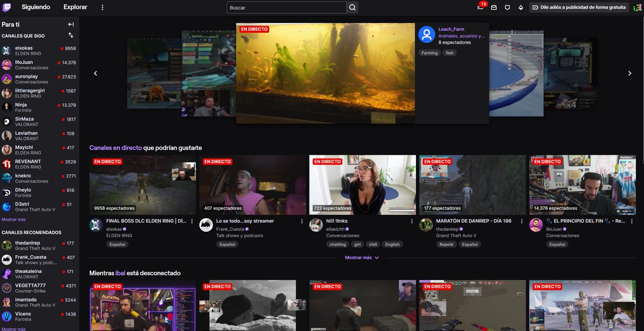Open the Animales, acuarios category link
The image size is (644, 331).
coord(462,36)
